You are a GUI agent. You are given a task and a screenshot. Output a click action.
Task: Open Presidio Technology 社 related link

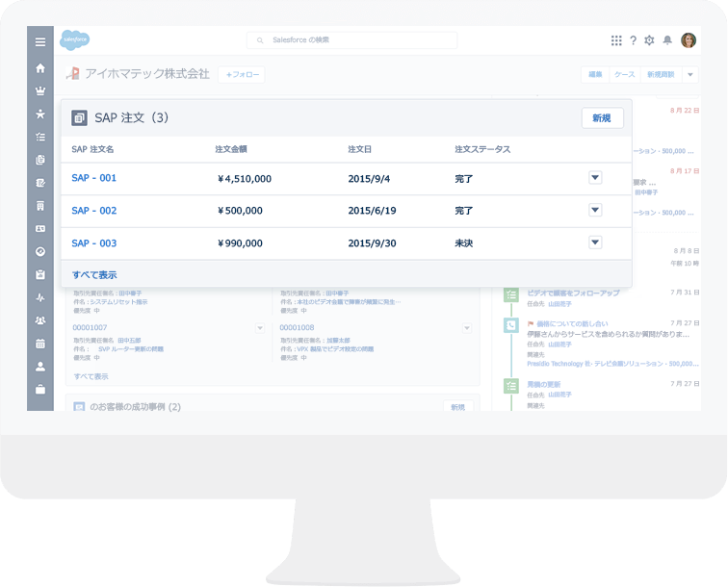pyautogui.click(x=612, y=364)
